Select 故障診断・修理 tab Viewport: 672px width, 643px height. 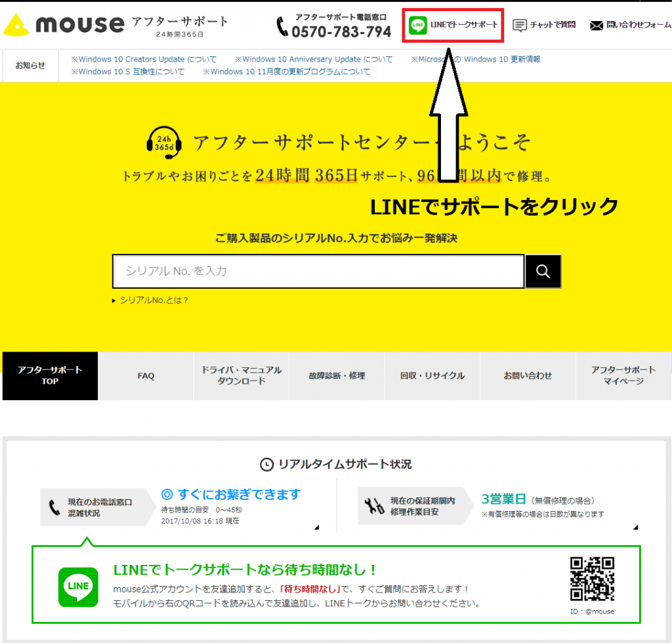tap(337, 376)
